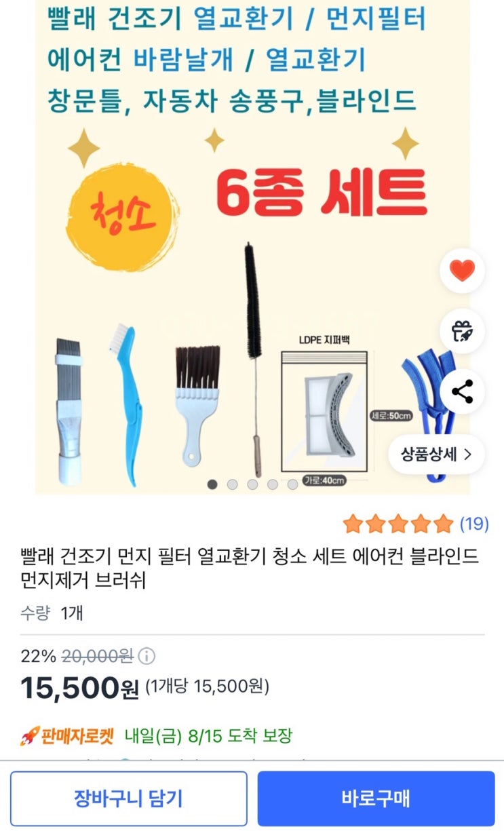Select the first image pagination dot
Image resolution: width=504 pixels, height=831 pixels.
point(212,484)
